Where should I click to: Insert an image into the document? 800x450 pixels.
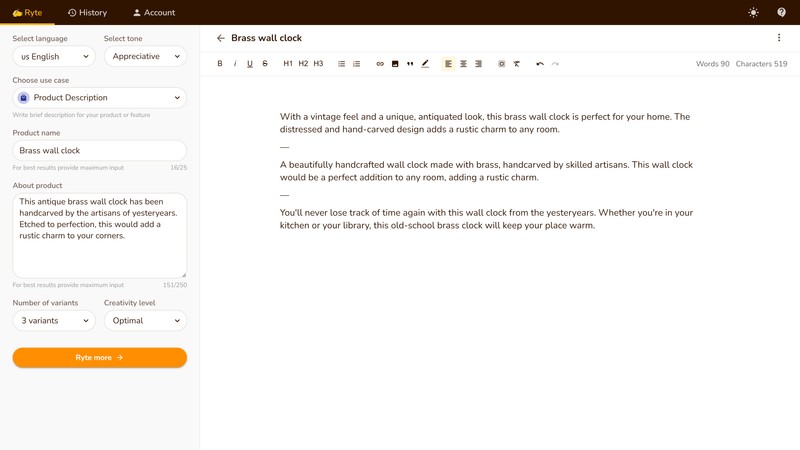coord(395,64)
